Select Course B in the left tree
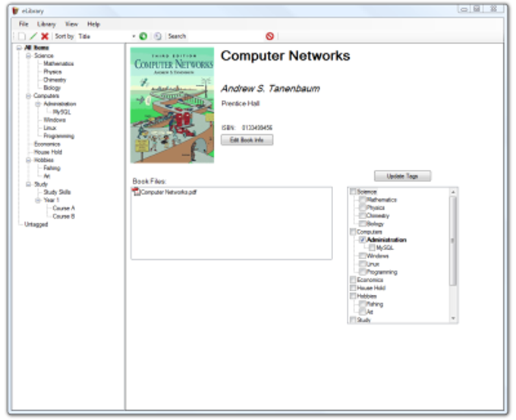This screenshot has width=516, height=420. 64,216
